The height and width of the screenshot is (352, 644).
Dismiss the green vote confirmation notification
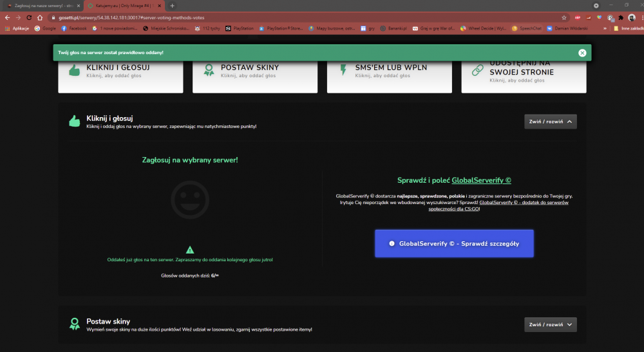[x=582, y=53]
